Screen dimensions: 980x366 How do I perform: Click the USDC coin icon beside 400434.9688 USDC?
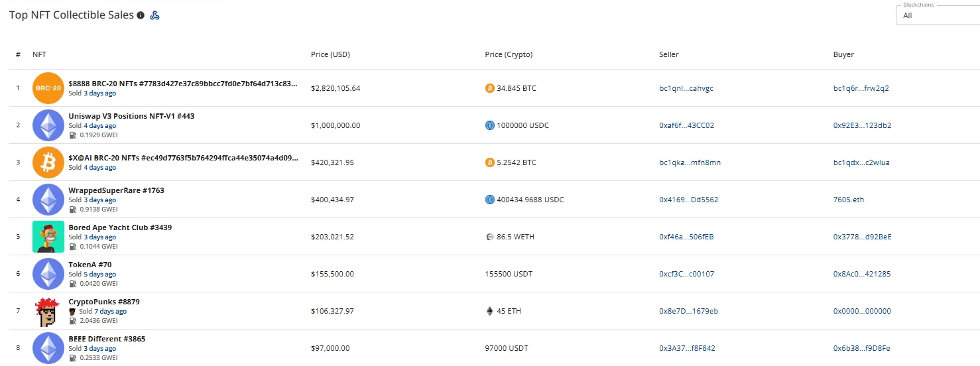click(490, 200)
